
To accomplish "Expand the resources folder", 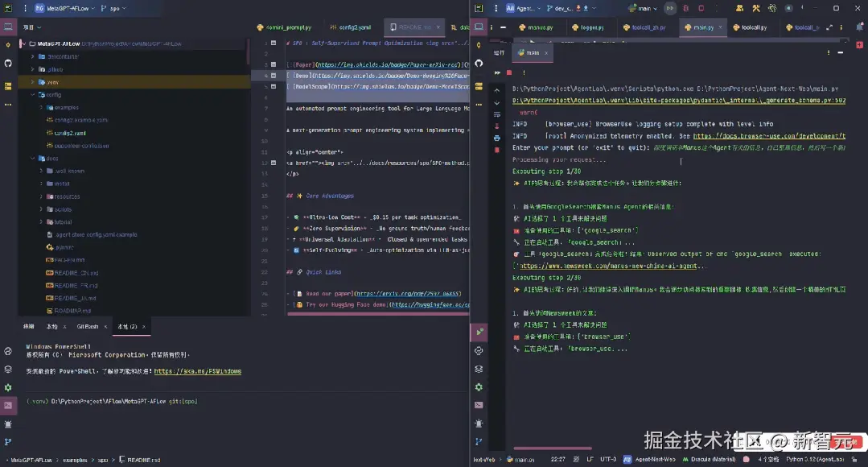I will [x=42, y=196].
